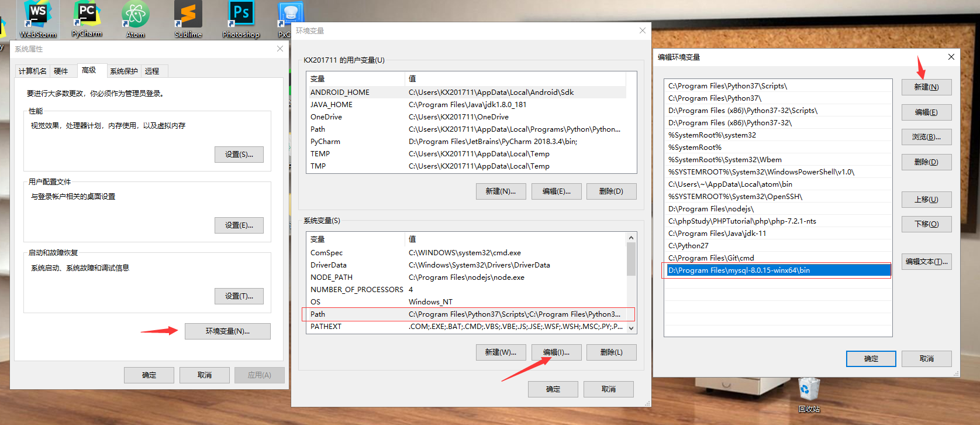Click 编辑(E) in 编辑环境变量 dialog
980x425 pixels.
click(927, 112)
